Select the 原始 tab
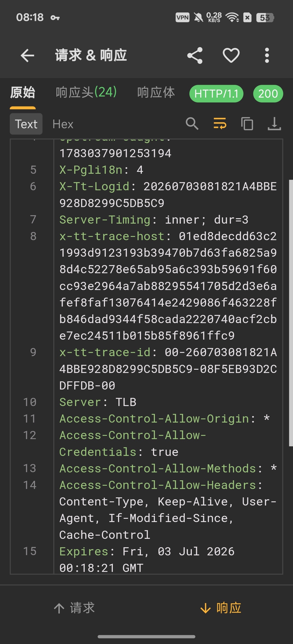Screen dimensions: 293x644 coord(23,92)
